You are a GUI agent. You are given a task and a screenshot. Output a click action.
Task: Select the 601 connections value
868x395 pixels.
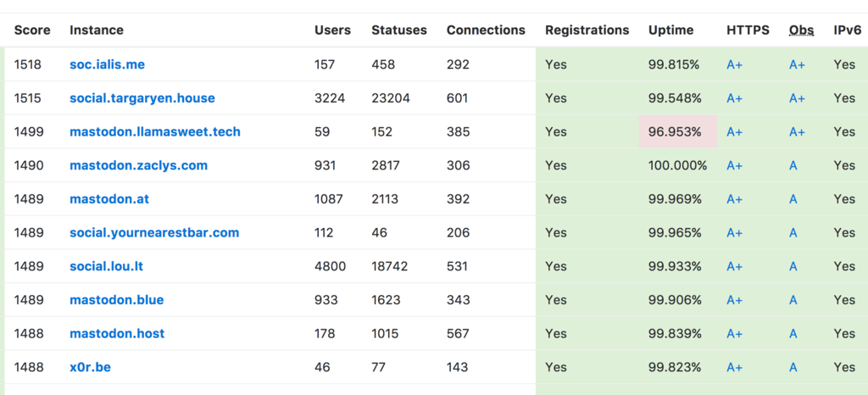click(x=457, y=98)
